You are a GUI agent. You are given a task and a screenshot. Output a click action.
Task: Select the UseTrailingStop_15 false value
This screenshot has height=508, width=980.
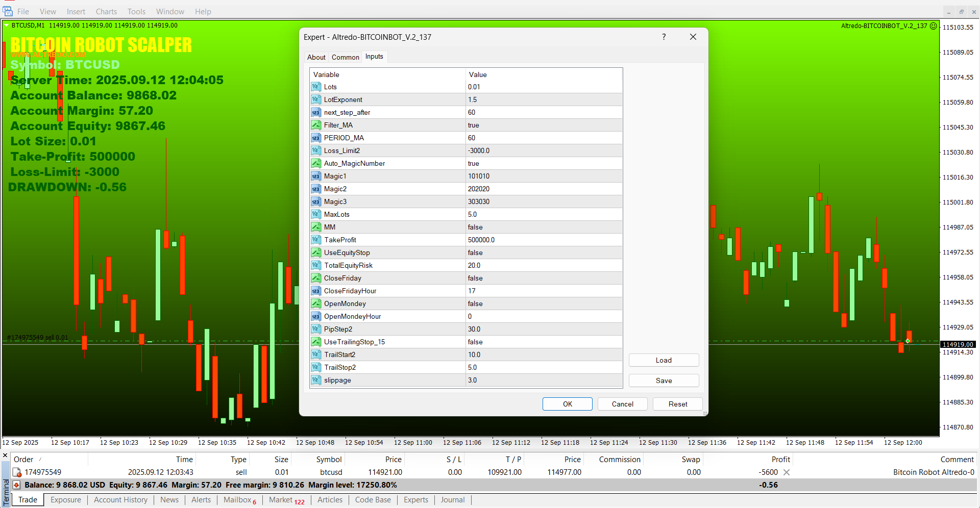click(475, 342)
